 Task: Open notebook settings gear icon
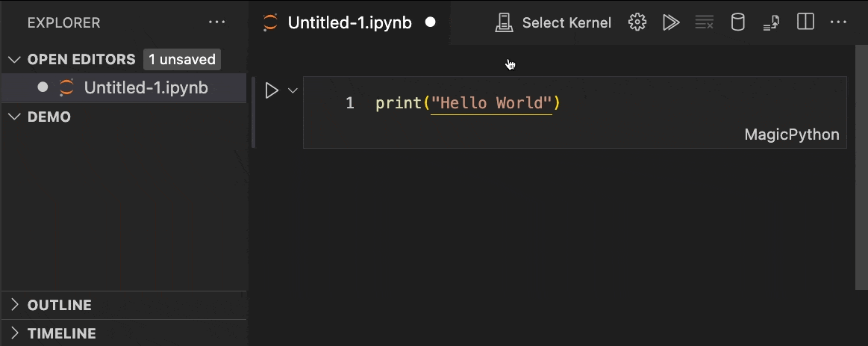(x=637, y=22)
